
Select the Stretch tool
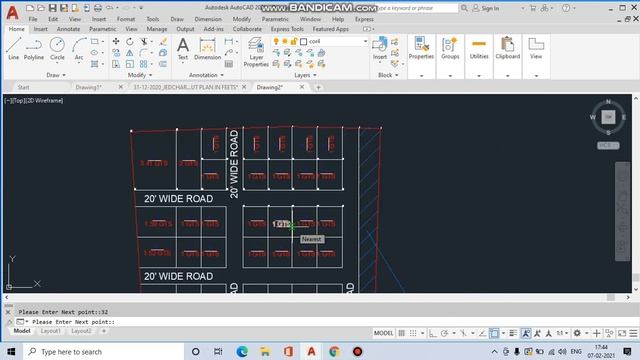coord(116,64)
